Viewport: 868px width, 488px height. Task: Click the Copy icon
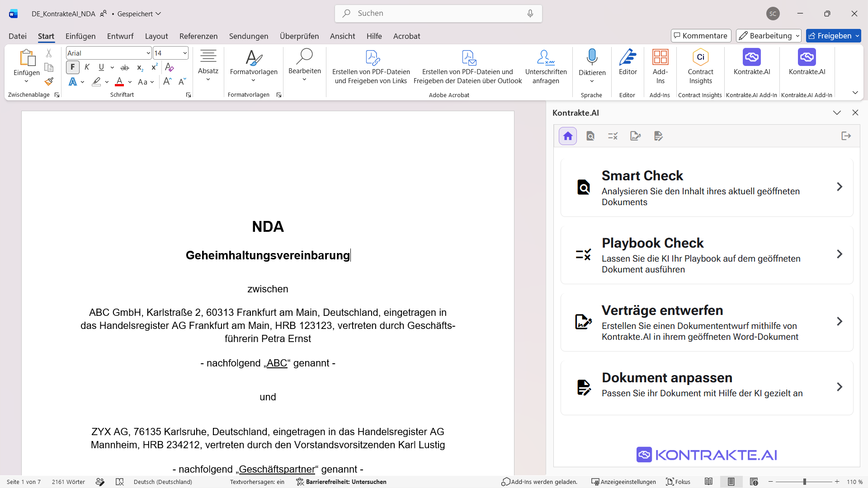click(49, 68)
